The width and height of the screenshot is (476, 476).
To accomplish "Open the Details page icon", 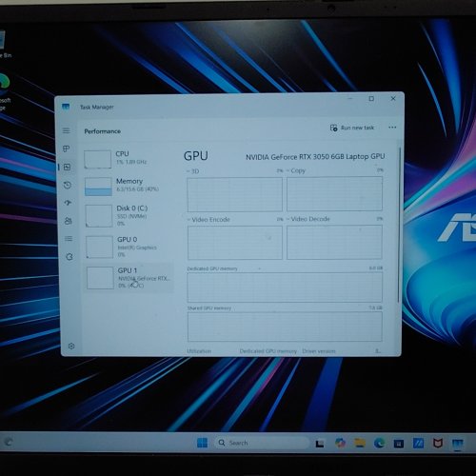I will (x=69, y=239).
